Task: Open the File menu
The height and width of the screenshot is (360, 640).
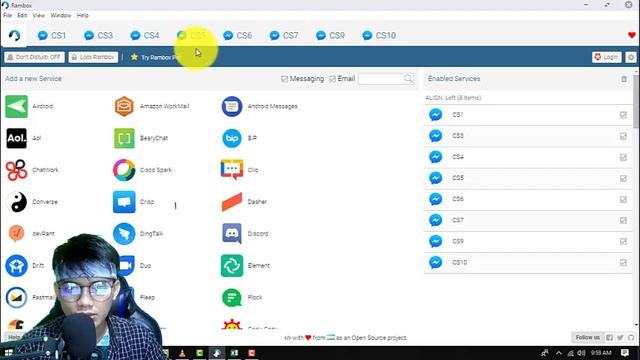Action: click(x=7, y=15)
